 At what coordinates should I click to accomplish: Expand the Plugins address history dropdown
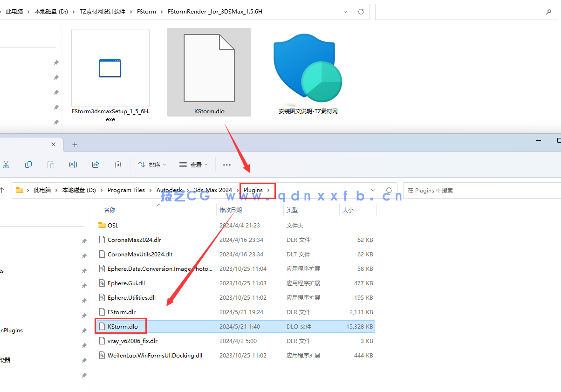[x=373, y=190]
